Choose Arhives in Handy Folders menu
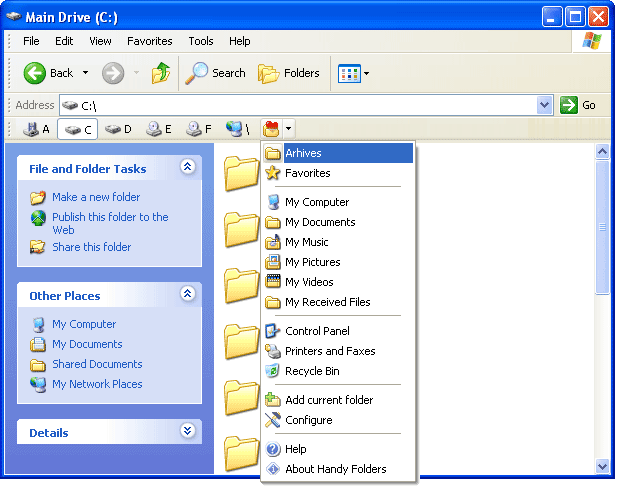Viewport: 620px width, 489px height. (338, 153)
